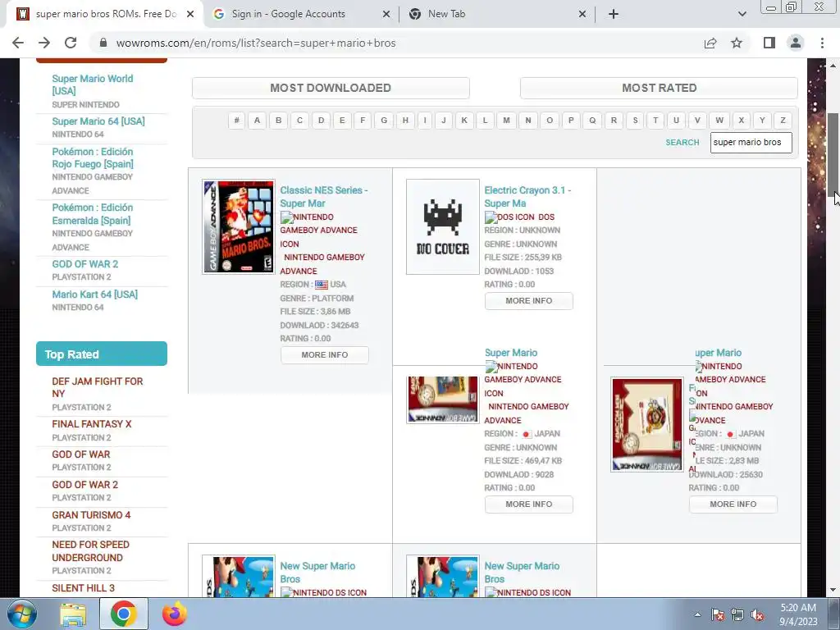Filter ROMs by letter S
The height and width of the screenshot is (630, 840).
point(635,120)
